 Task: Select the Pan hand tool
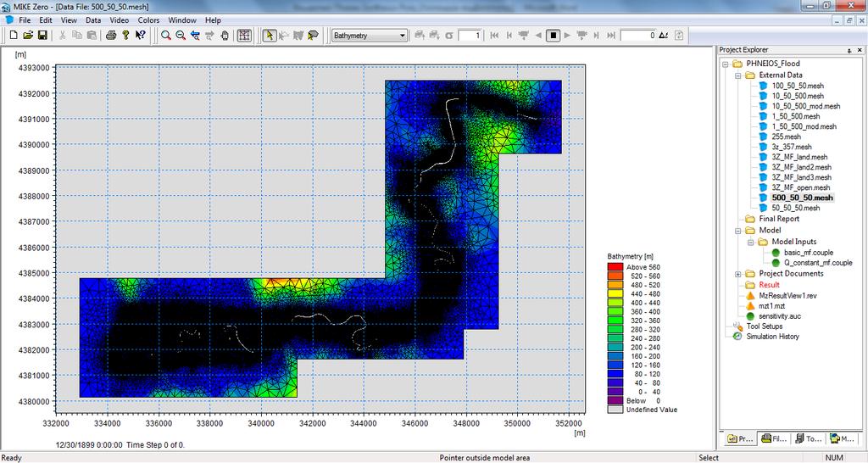tap(225, 36)
